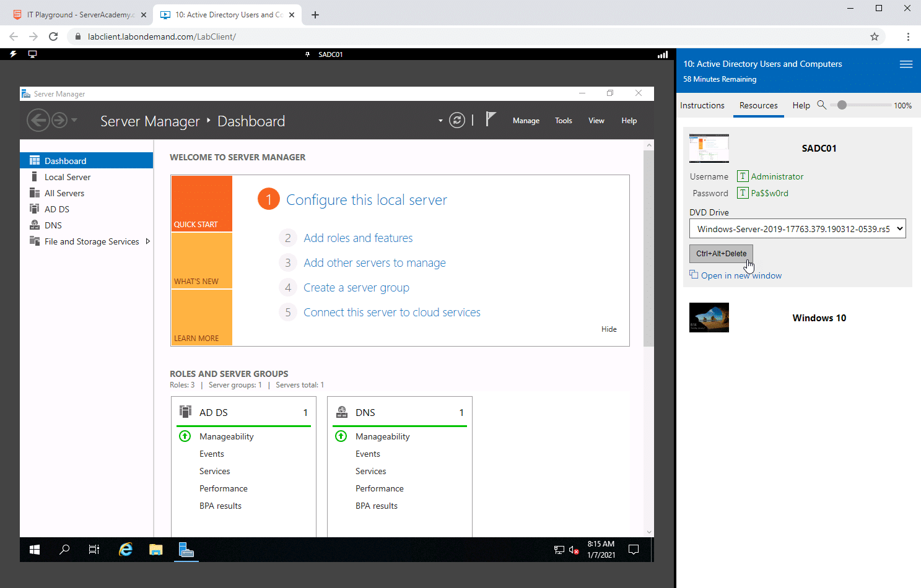Select the Windows 10 VM thumbnail
Viewport: 921px width, 588px height.
(709, 318)
